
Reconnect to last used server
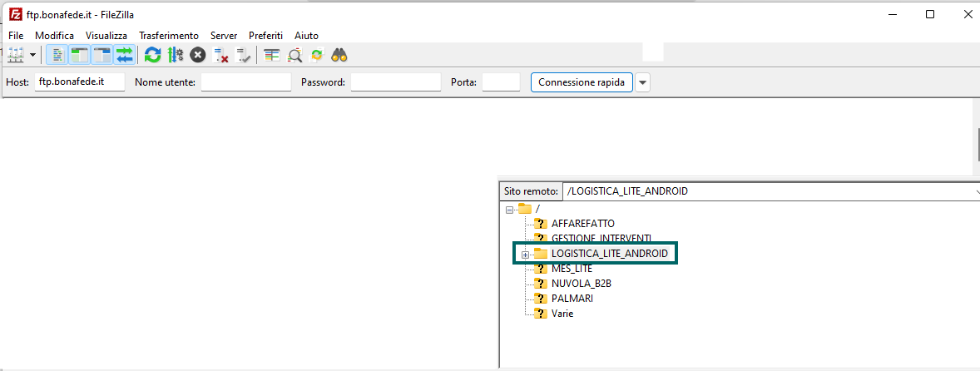pos(242,55)
